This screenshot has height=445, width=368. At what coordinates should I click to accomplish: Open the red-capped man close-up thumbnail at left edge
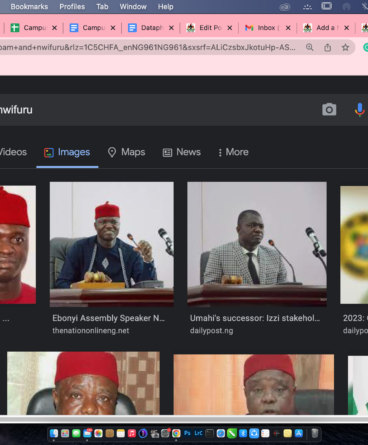(18, 245)
